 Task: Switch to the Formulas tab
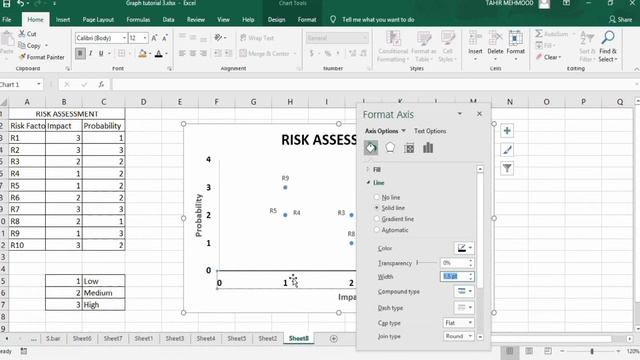(138, 20)
